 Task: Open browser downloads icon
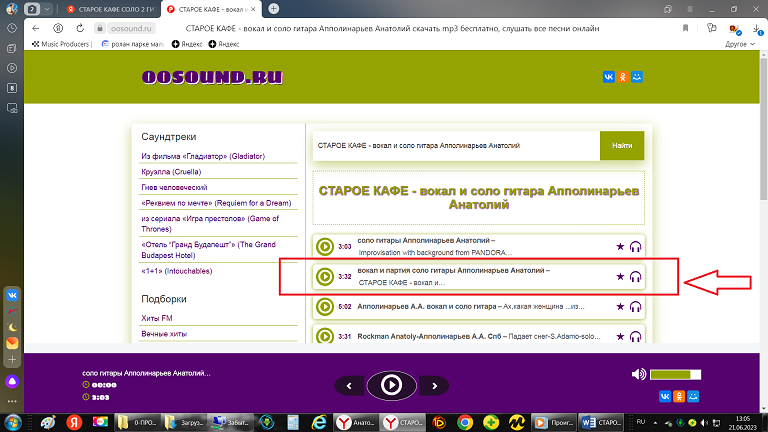758,29
